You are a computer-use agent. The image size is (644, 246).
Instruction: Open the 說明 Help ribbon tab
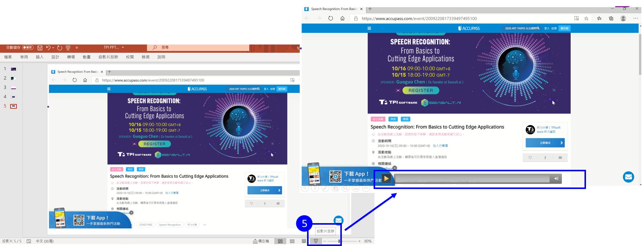[161, 57]
